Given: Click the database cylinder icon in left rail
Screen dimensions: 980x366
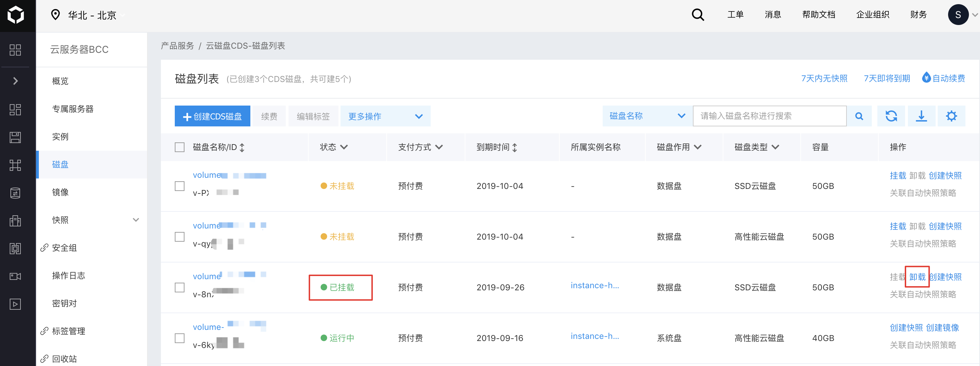Looking at the screenshot, I should click(15, 193).
